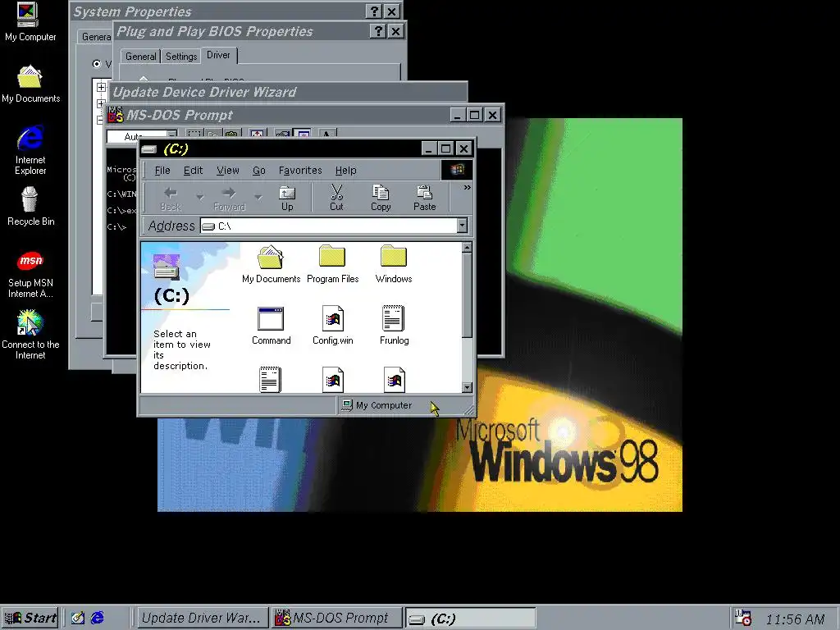Select the Recycle Bin desktop icon
The image size is (840, 630).
click(30, 207)
